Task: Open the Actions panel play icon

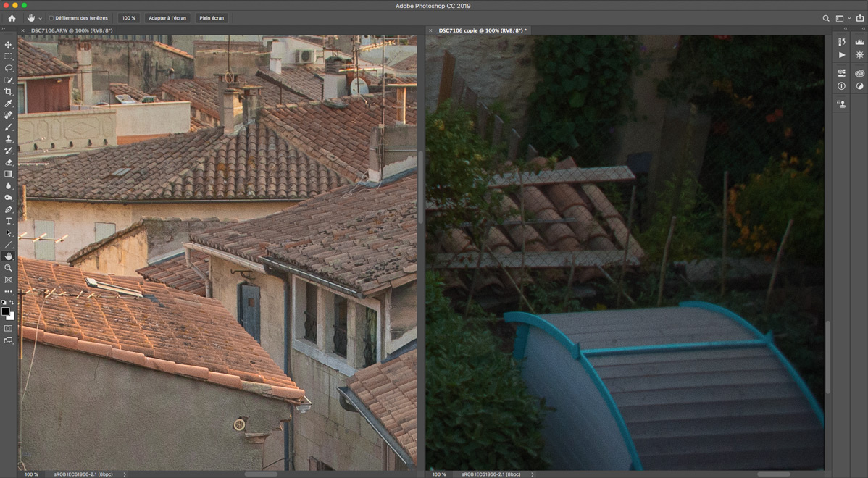Action: tap(842, 55)
